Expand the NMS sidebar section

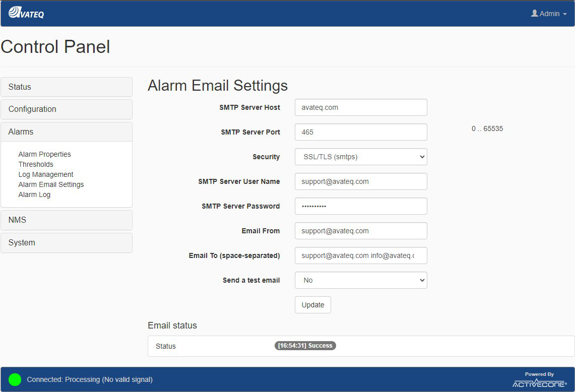pyautogui.click(x=67, y=220)
